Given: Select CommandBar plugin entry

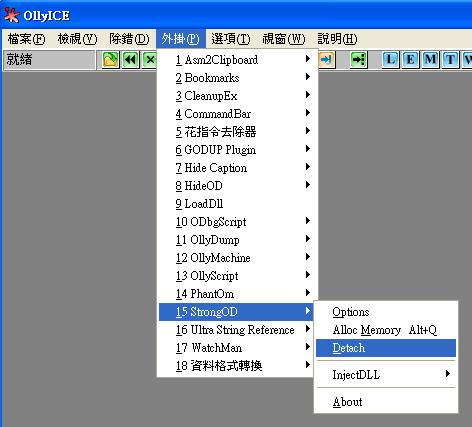Looking at the screenshot, I should (236, 114).
